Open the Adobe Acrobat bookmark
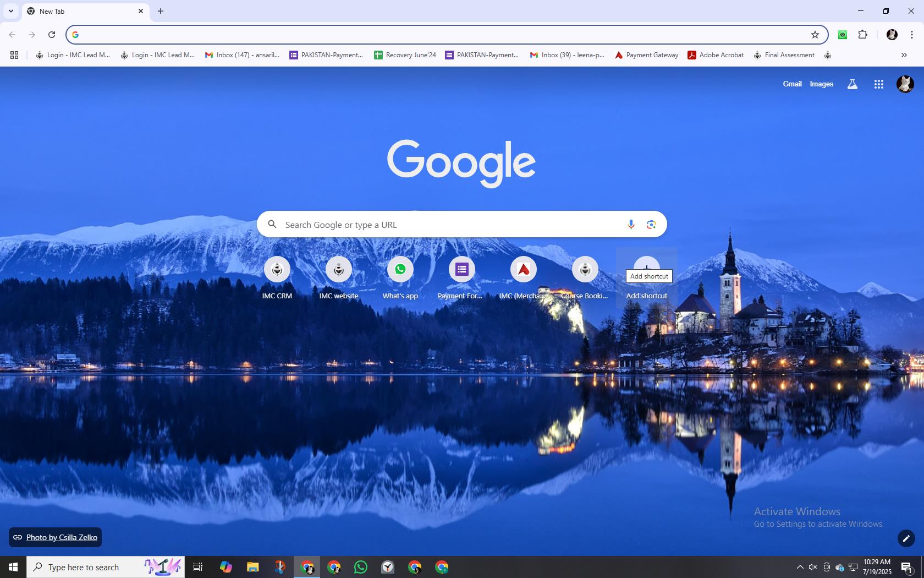 716,55
